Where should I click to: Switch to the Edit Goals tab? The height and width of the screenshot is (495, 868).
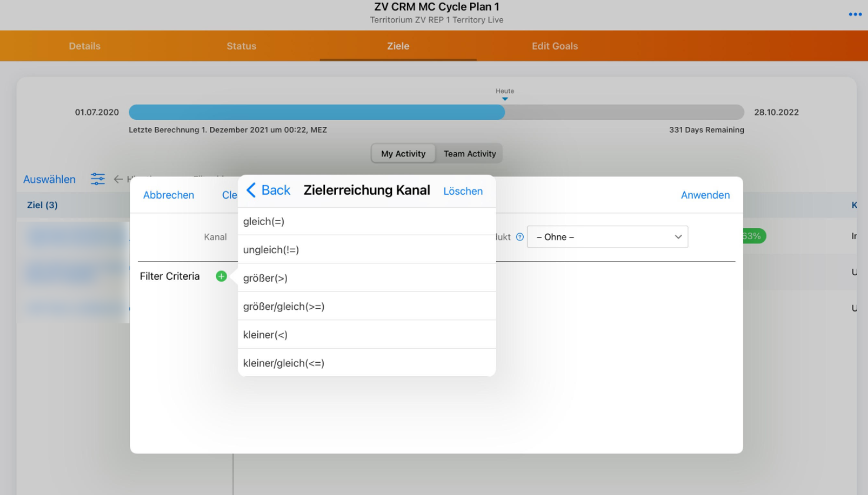coord(555,46)
